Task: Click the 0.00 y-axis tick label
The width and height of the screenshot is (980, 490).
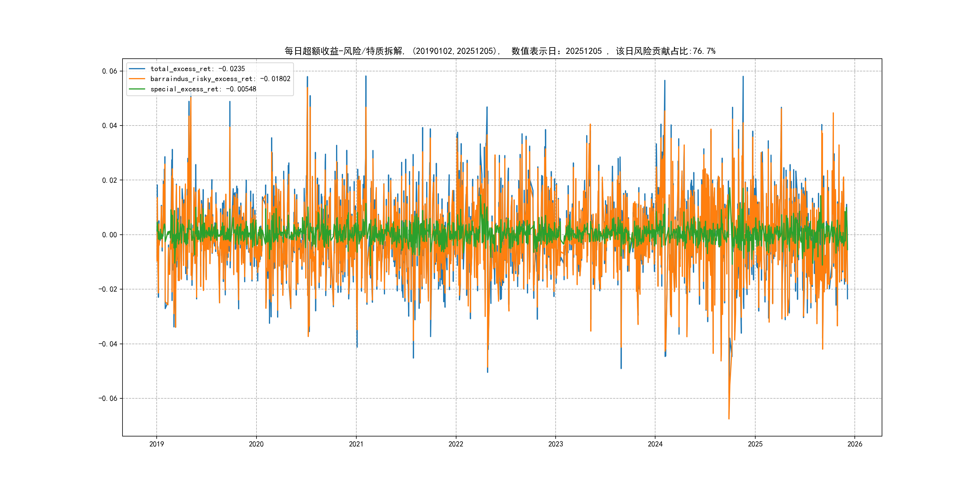Action: point(109,235)
